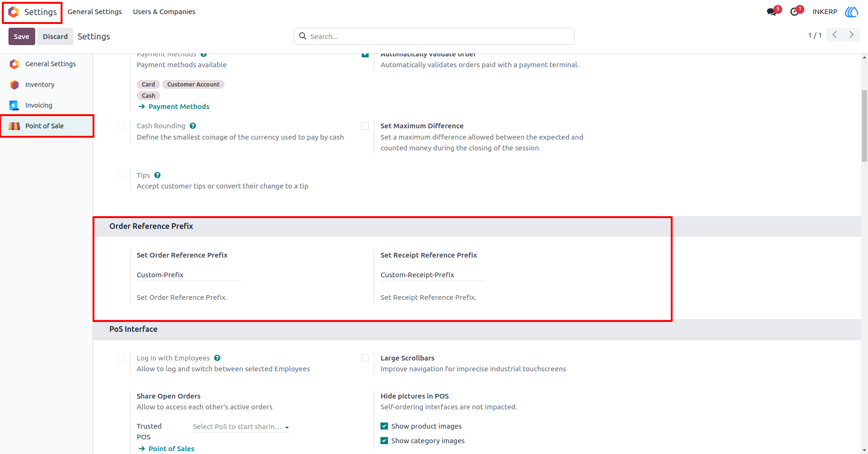This screenshot has width=868, height=454.
Task: Click the arrow icon before Point of Sales
Action: tap(142, 449)
